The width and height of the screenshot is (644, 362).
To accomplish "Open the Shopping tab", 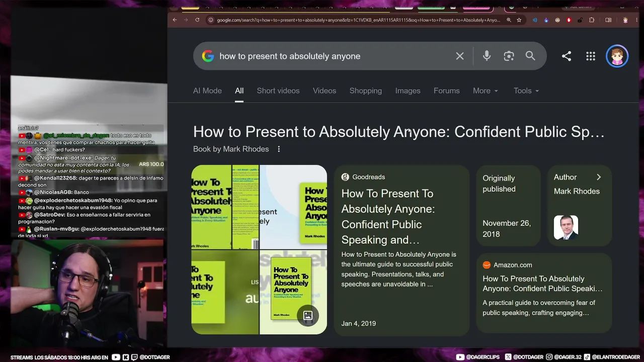I will (366, 90).
